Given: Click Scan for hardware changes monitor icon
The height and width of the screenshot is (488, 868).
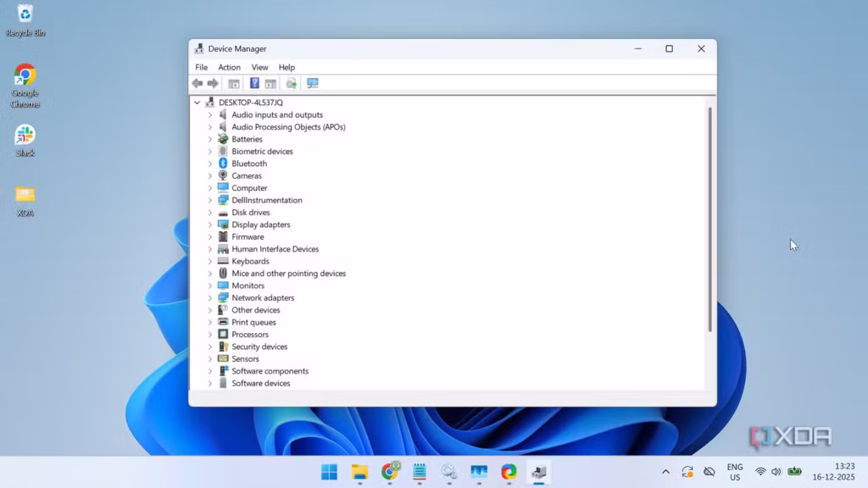Looking at the screenshot, I should tap(312, 84).
